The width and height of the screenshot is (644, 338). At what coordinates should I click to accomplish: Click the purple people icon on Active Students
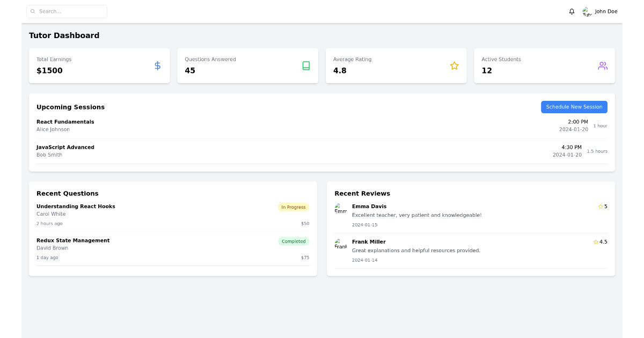click(603, 65)
